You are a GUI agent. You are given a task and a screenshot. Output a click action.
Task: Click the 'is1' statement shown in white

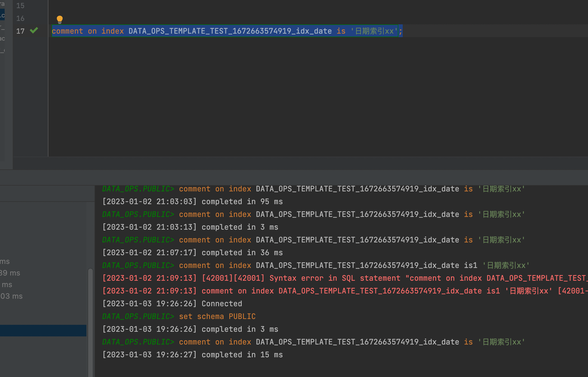click(316, 265)
